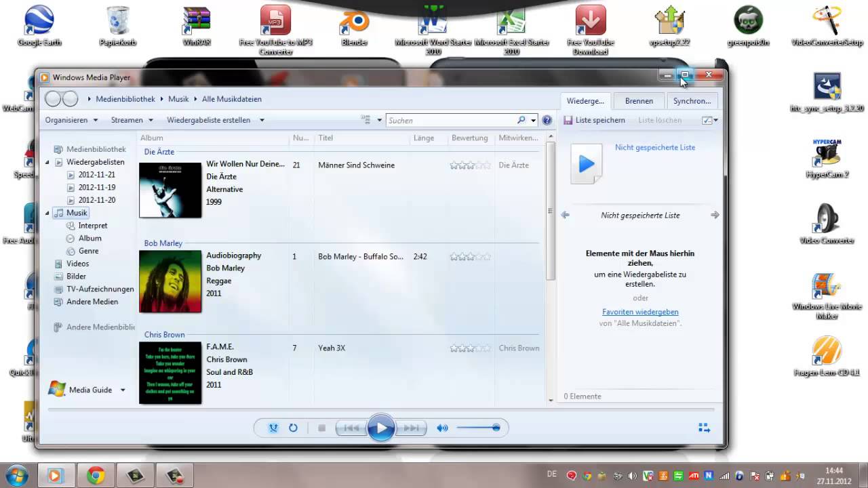868x488 pixels.
Task: Select Interpret under Musik
Action: tap(92, 226)
